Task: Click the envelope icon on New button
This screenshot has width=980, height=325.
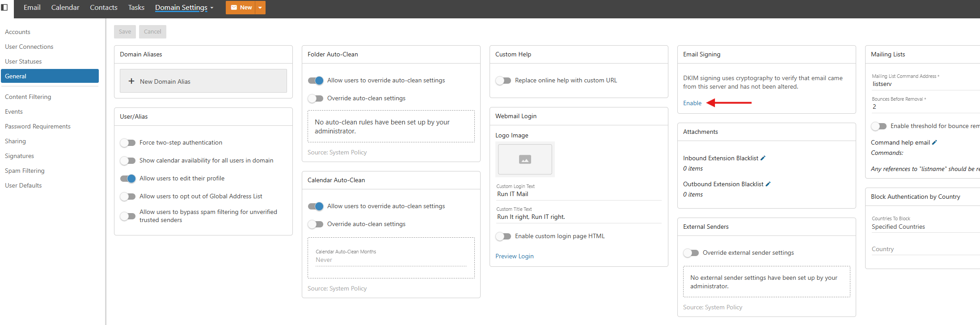Action: (x=234, y=8)
